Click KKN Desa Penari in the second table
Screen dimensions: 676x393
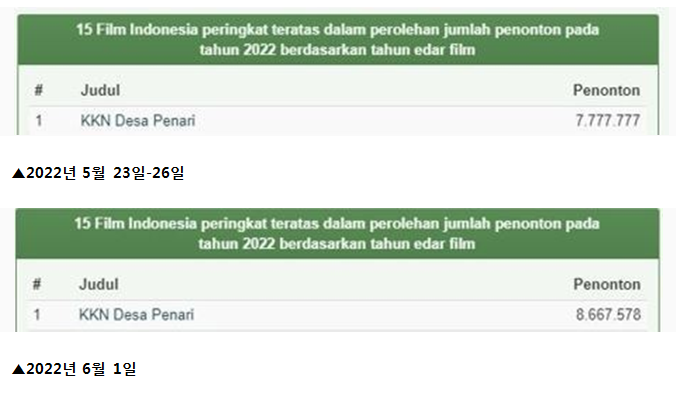pos(136,315)
